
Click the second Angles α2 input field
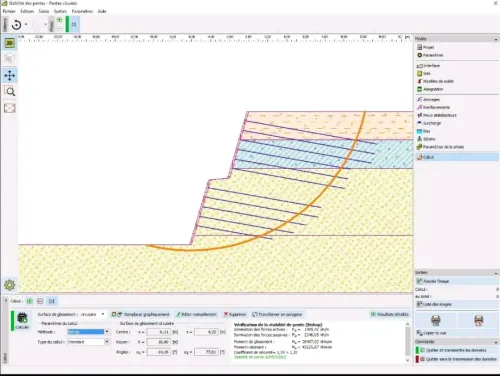[207, 352]
